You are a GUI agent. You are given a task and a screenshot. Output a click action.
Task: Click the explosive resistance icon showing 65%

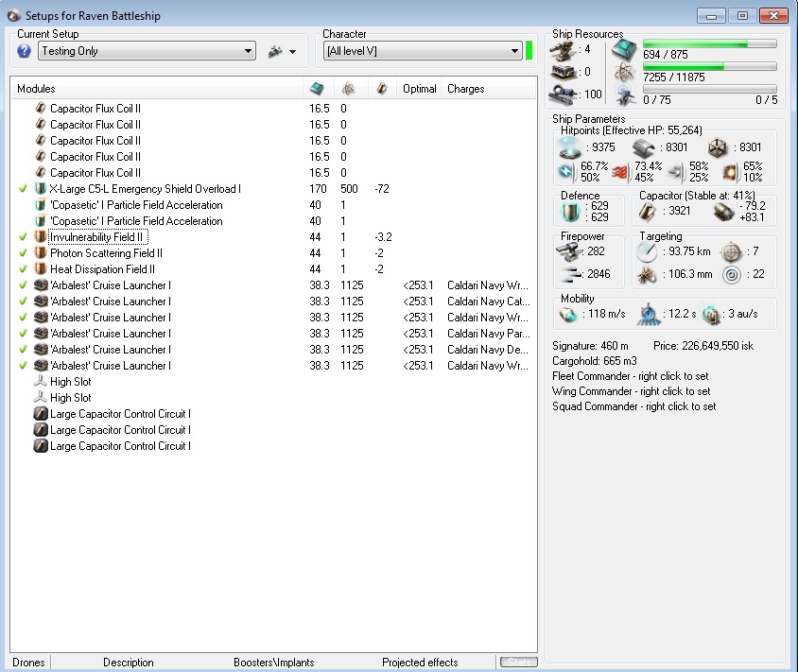pos(730,172)
